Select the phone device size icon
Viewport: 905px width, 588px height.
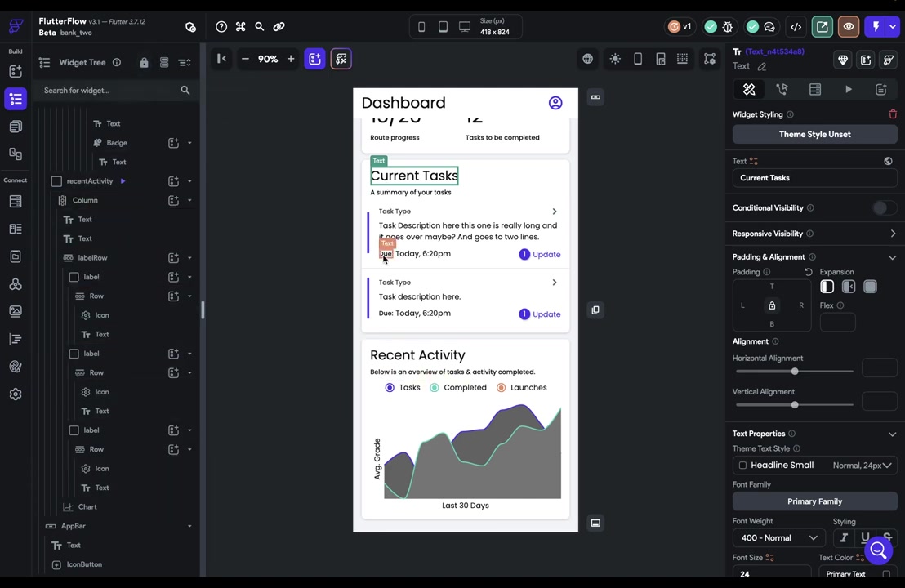pyautogui.click(x=421, y=27)
